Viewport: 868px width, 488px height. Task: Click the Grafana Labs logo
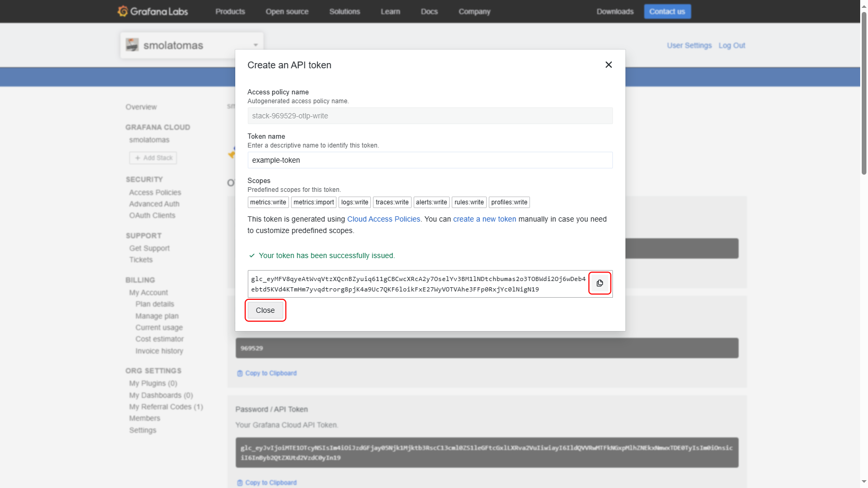152,11
